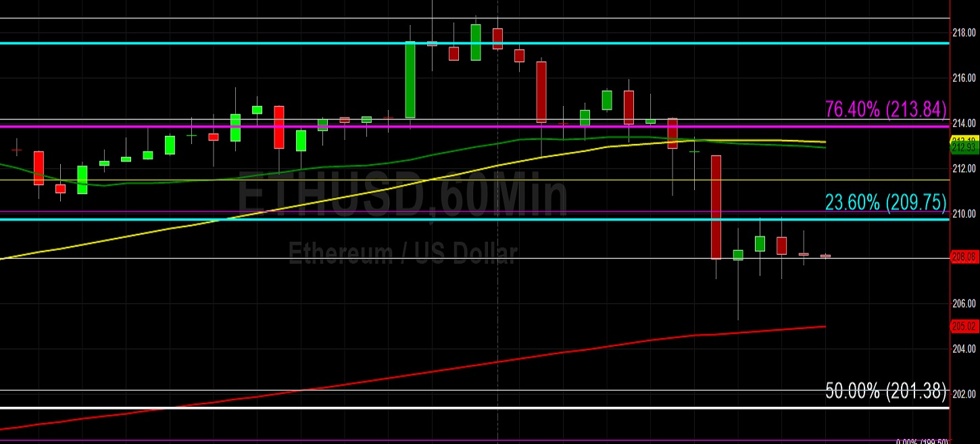This screenshot has width=980, height=444.
Task: Click the 206.00 price axis label
Action: tap(964, 303)
